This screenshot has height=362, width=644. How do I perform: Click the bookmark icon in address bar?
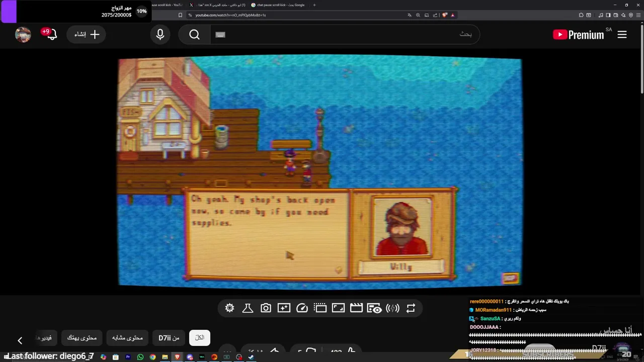pyautogui.click(x=180, y=15)
